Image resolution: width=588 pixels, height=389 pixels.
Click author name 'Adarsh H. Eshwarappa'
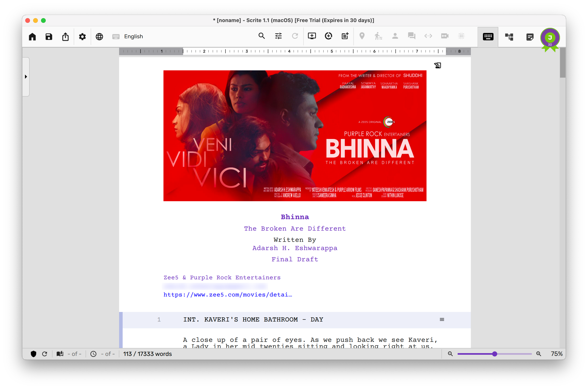(295, 248)
